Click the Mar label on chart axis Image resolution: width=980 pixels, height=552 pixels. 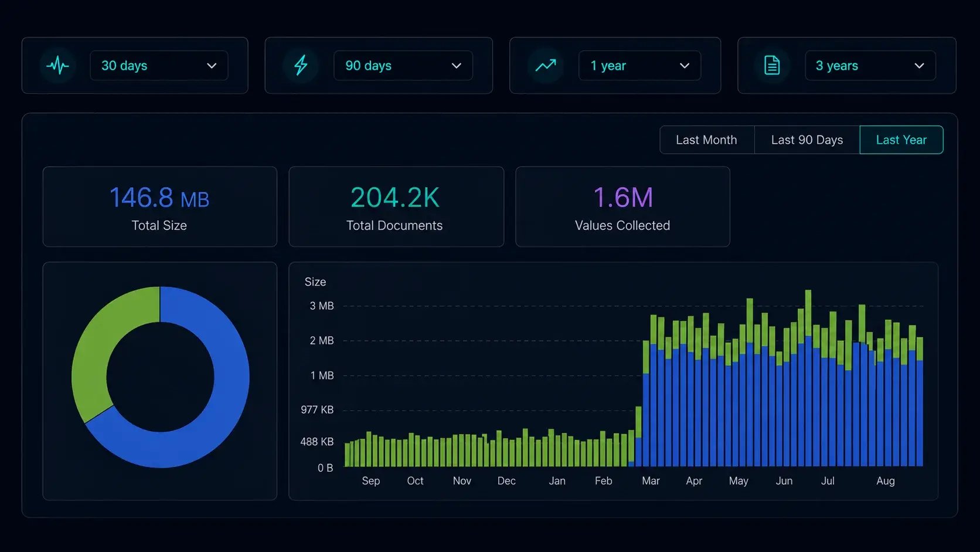651,481
